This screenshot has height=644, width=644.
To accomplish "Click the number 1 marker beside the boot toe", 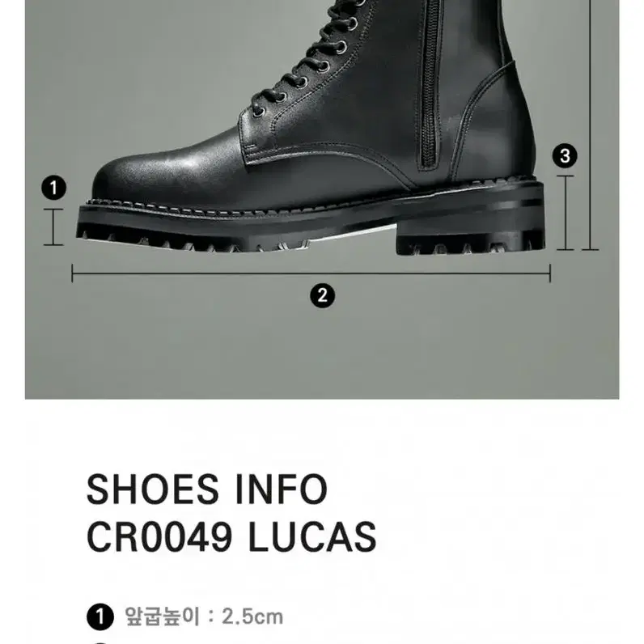I will [x=53, y=189].
